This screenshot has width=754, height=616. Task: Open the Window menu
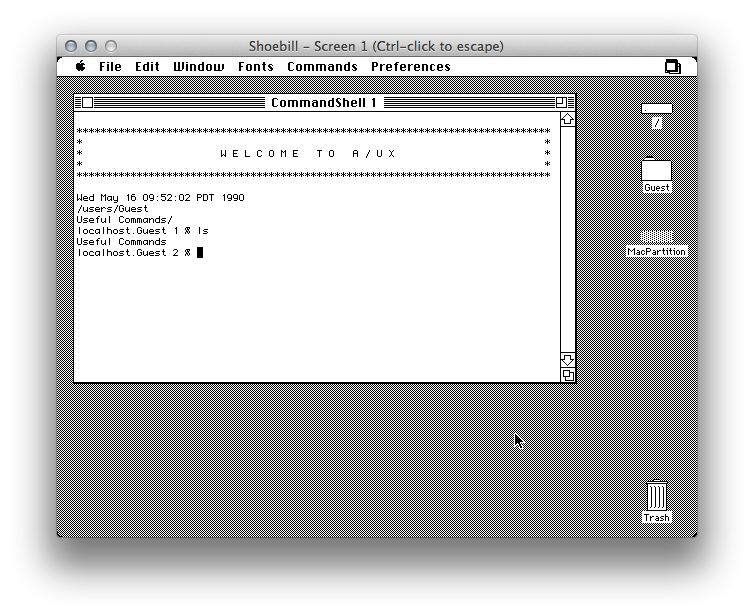[199, 67]
